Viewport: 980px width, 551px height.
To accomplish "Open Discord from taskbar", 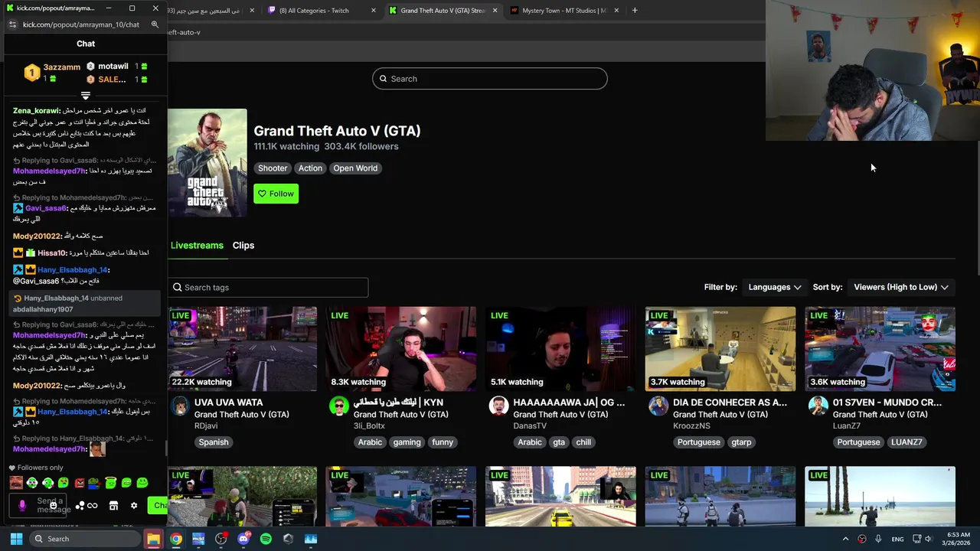I will pyautogui.click(x=243, y=539).
